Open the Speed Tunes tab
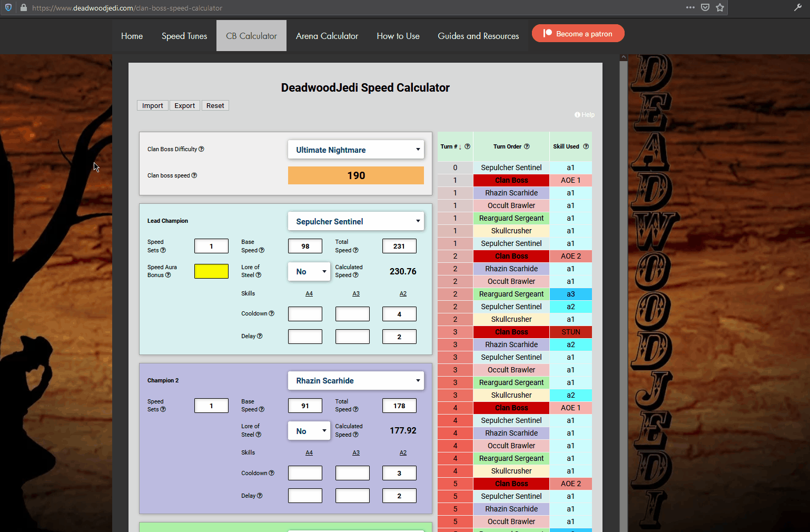 (184, 36)
